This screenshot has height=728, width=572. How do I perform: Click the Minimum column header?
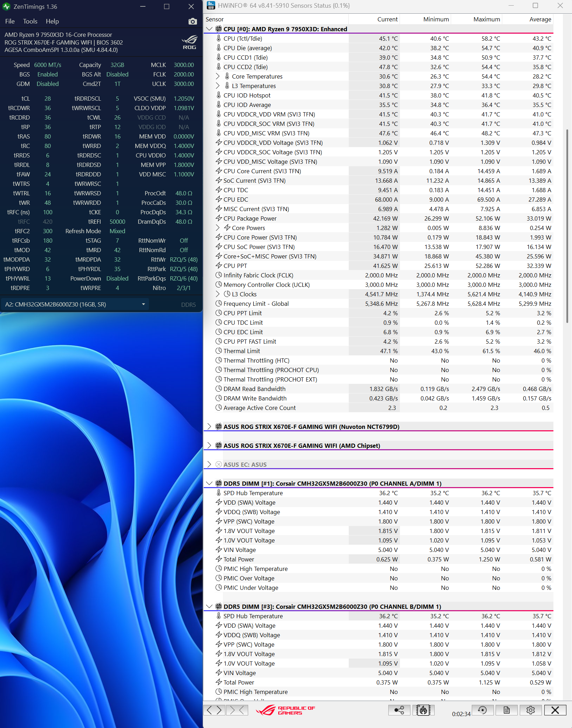[x=425, y=19]
